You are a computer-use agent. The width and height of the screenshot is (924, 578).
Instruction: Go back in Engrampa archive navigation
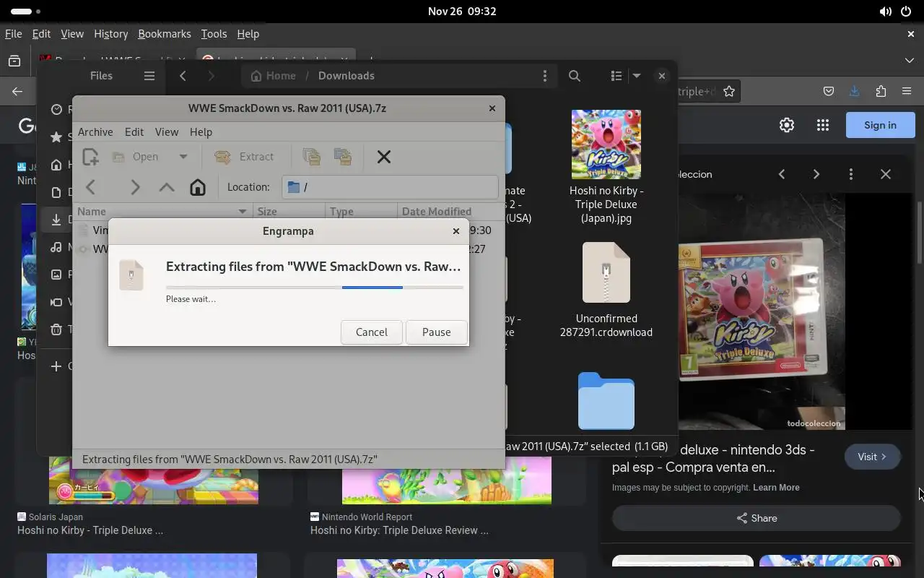[91, 187]
